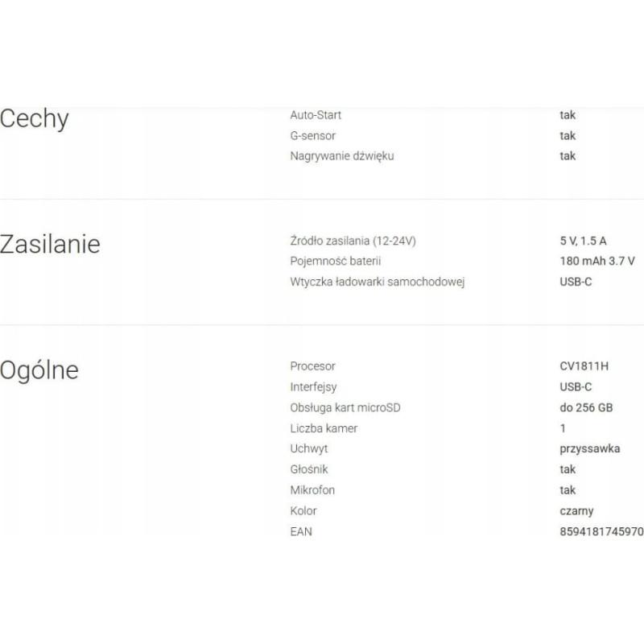Select the 180 mAh 3.7 V value

tap(597, 261)
